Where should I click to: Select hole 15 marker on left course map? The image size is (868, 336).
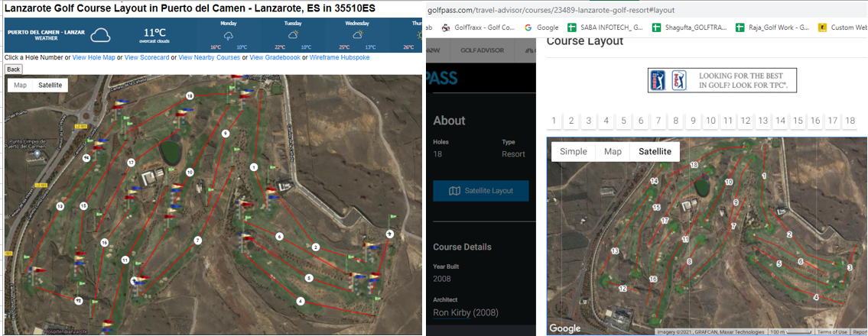pos(83,206)
